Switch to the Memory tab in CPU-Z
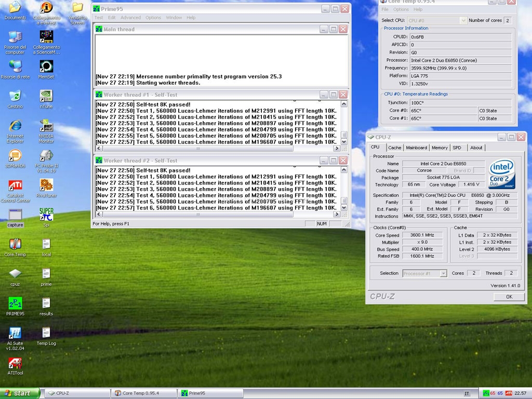This screenshot has height=399, width=532. (x=440, y=148)
